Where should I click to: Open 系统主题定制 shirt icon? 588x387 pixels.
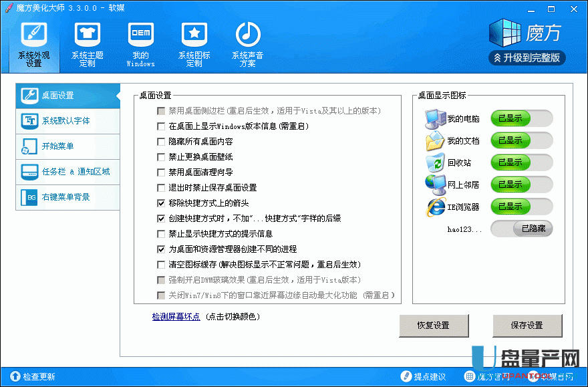pos(88,45)
